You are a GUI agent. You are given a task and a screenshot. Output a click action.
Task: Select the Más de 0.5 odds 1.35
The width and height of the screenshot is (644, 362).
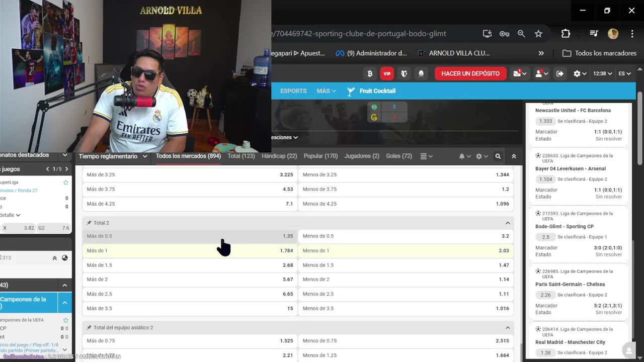(190, 236)
